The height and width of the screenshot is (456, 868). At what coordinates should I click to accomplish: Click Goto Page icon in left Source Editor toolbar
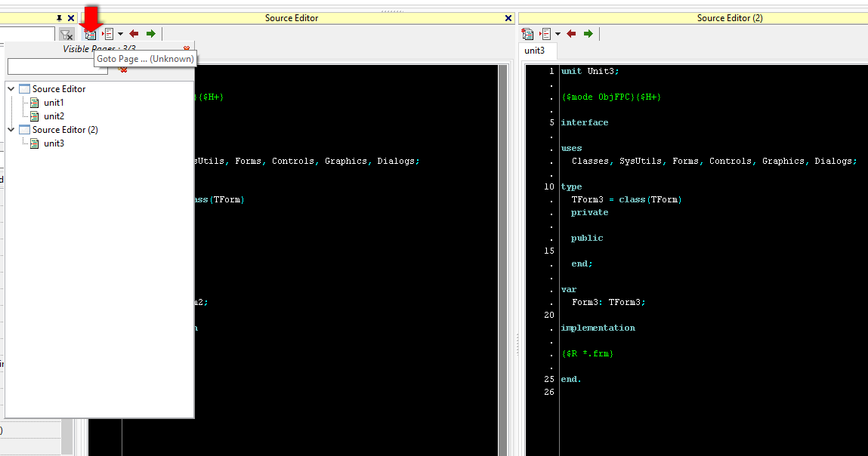90,34
